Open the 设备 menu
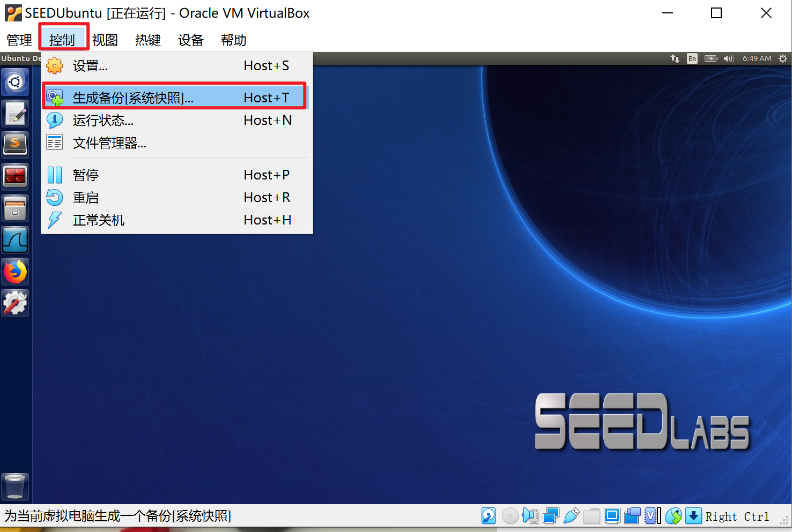This screenshot has height=532, width=792. click(191, 40)
